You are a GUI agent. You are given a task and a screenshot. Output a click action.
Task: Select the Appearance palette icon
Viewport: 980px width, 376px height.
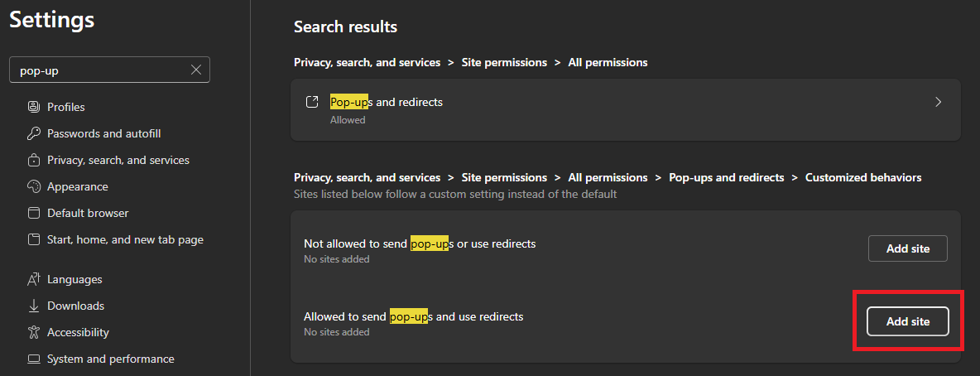tap(34, 186)
